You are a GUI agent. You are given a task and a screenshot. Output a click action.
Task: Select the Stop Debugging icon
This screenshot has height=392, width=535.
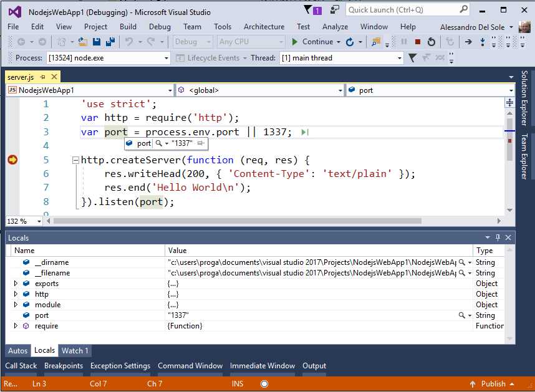point(418,42)
